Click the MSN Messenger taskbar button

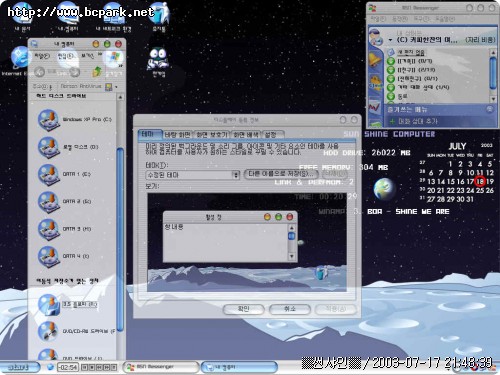pos(161,367)
